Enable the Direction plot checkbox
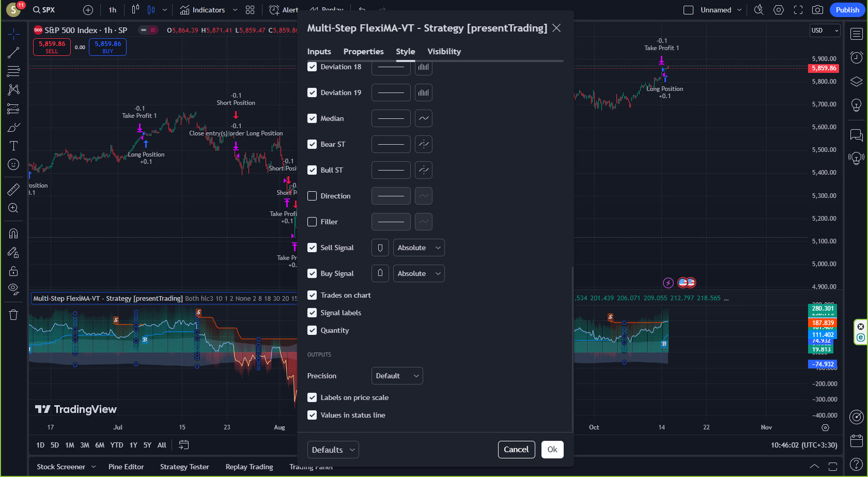The image size is (868, 477). [x=312, y=196]
